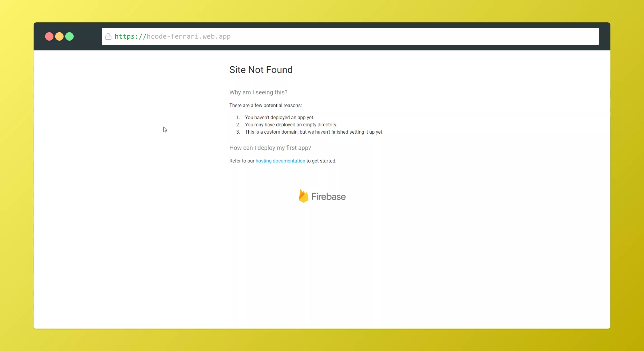644x351 pixels.
Task: Click the yellow minimize window dot
Action: coord(59,36)
